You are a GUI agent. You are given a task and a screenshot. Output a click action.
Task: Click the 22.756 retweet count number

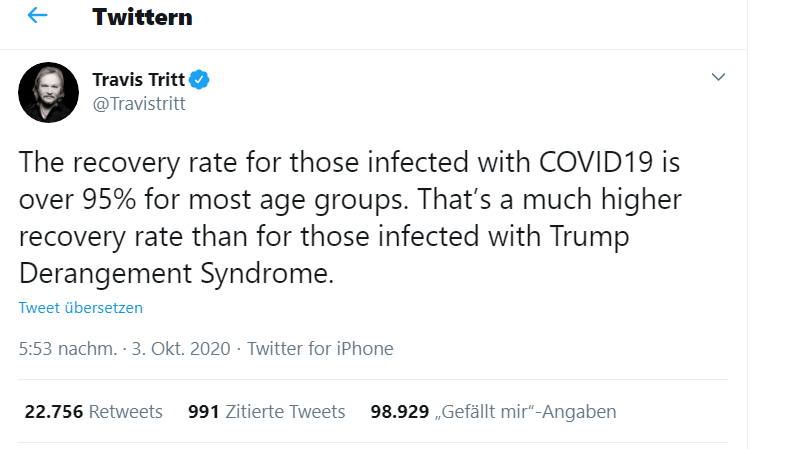(x=52, y=412)
